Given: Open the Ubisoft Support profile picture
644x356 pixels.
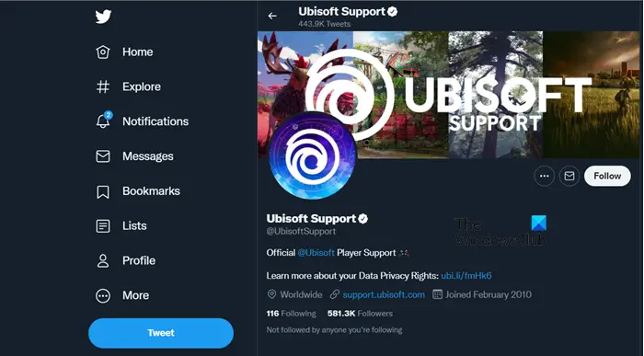Looking at the screenshot, I should [x=313, y=155].
